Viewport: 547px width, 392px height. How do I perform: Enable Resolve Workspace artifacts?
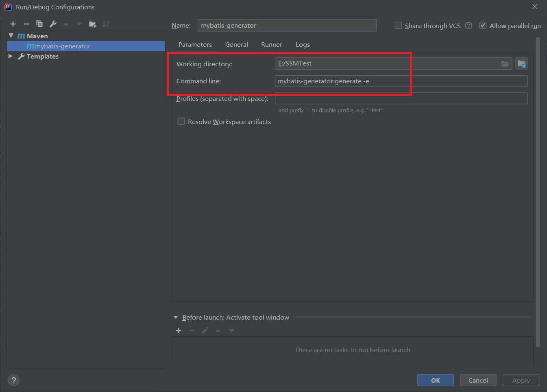coord(181,121)
